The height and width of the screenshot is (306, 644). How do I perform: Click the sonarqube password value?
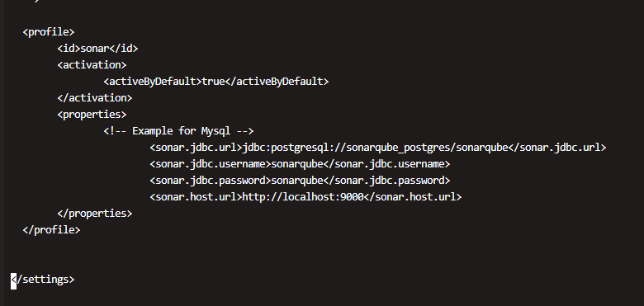297,181
